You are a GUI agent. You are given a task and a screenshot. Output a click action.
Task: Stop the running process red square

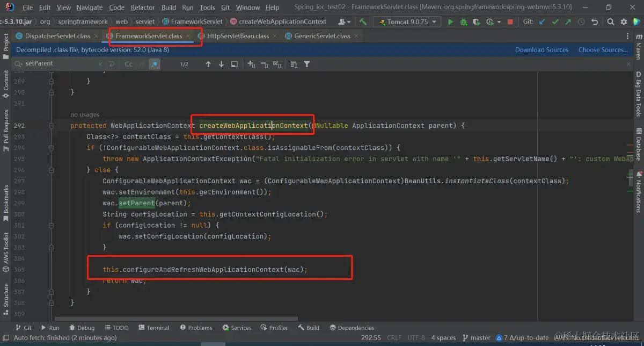click(510, 22)
